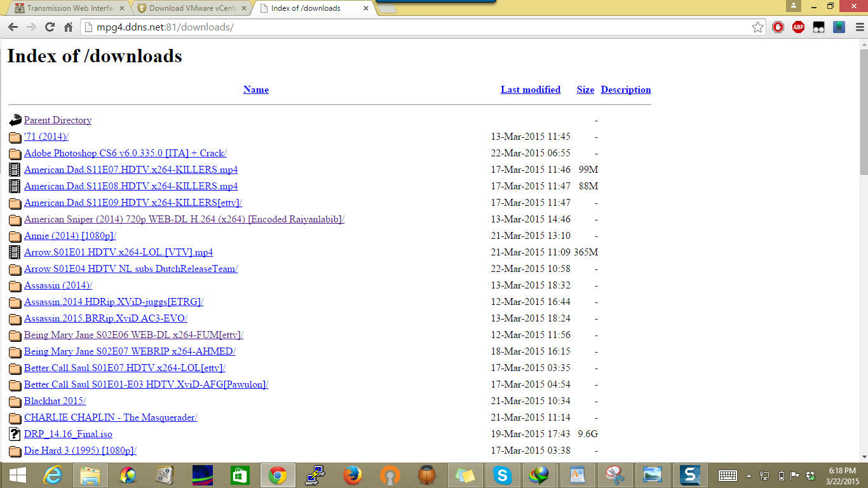Open Sticky Notes from taskbar
Viewport: 868px width, 488px height.
(465, 475)
